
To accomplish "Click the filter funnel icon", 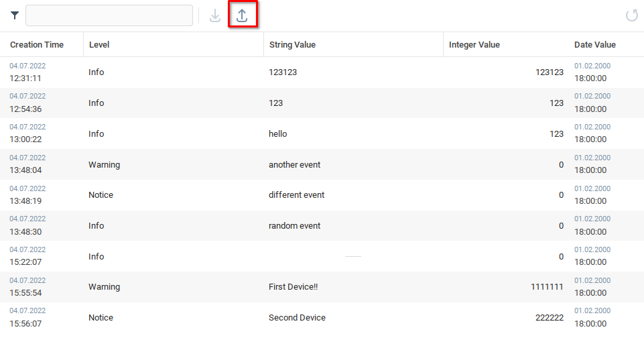I will pos(15,15).
